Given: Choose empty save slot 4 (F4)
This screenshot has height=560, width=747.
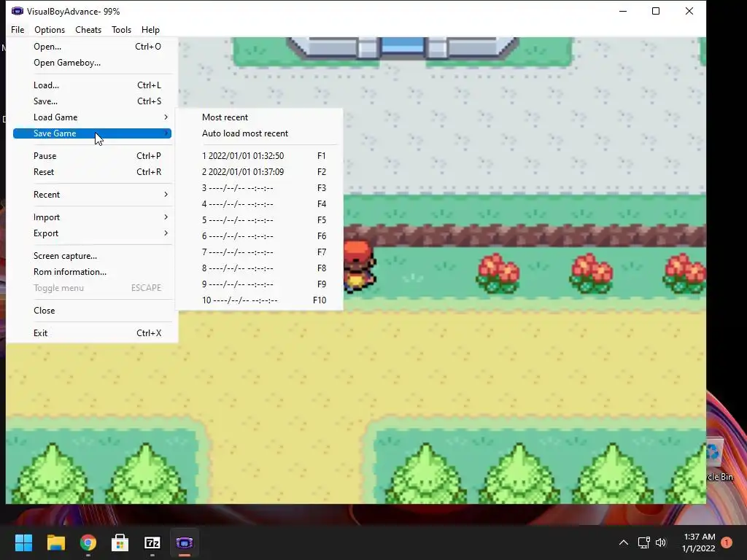Looking at the screenshot, I should pos(259,204).
